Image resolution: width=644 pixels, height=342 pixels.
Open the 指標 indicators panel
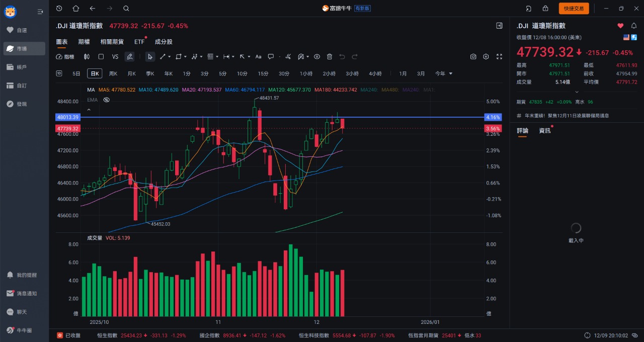coord(65,57)
